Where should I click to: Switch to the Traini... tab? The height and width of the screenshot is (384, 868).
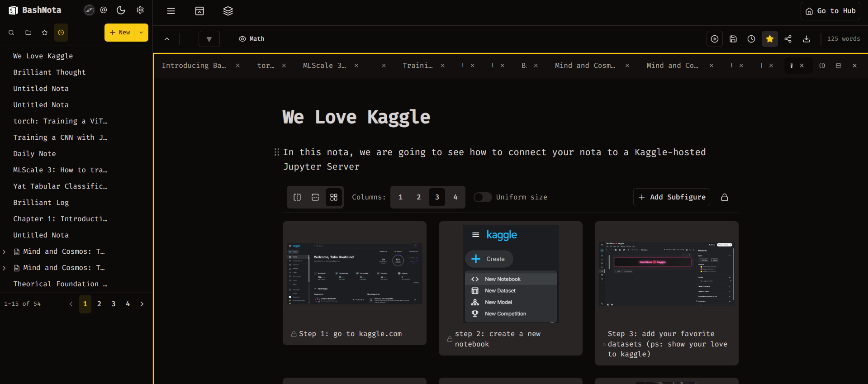[417, 66]
